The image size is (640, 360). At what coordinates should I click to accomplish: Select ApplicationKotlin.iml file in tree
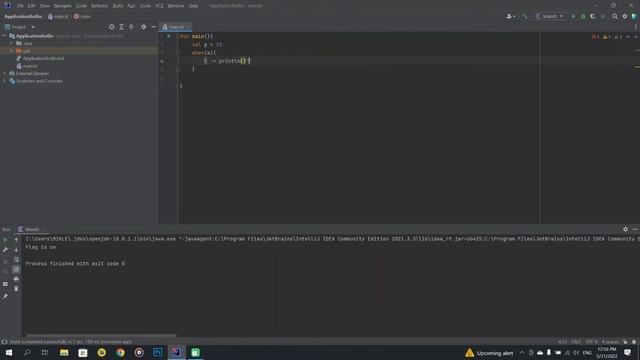pos(40,58)
